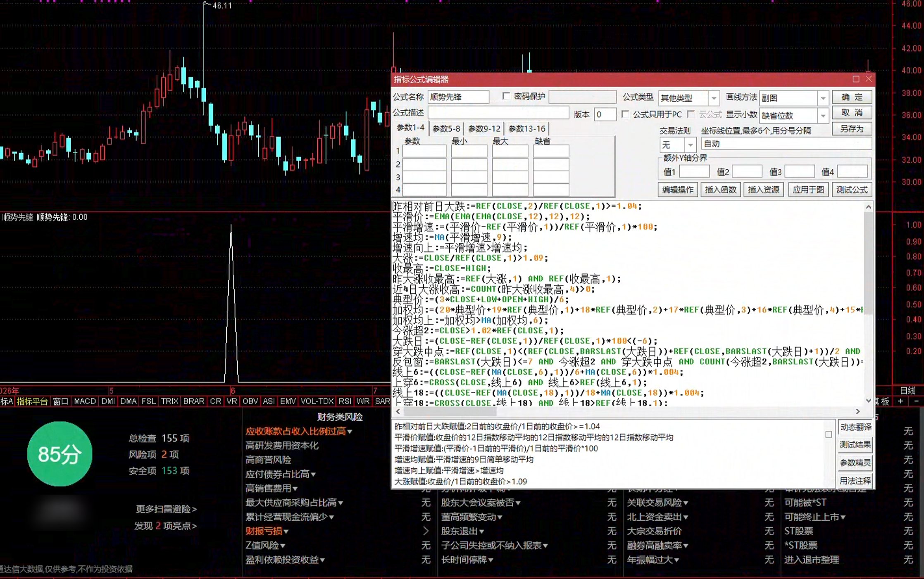Click 测试公式 button
The image size is (924, 579).
(852, 190)
